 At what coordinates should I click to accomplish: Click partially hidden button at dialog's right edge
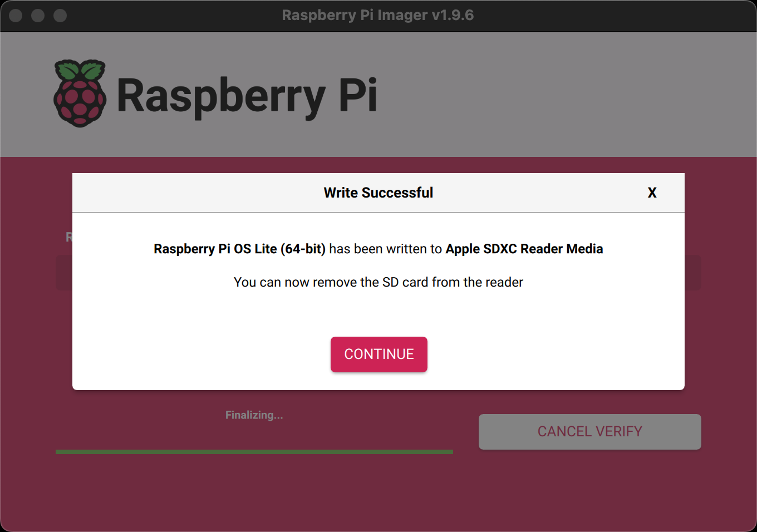[693, 273]
